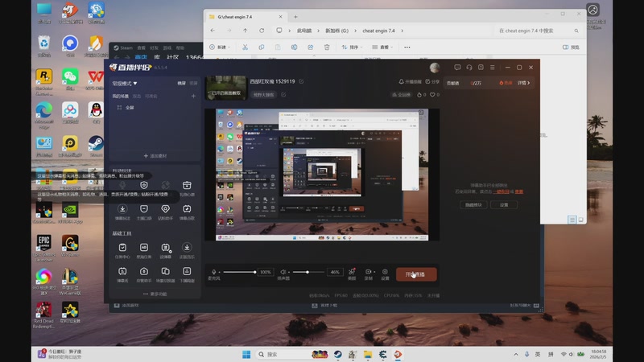
Task: Edit the stream title pencil icon
Action: (x=301, y=81)
